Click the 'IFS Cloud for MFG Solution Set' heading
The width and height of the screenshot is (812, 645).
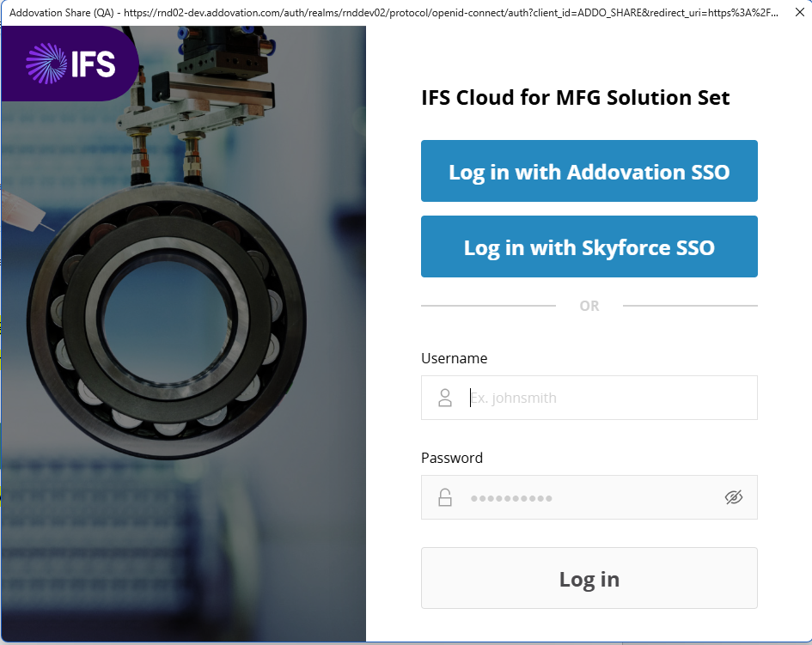(575, 98)
